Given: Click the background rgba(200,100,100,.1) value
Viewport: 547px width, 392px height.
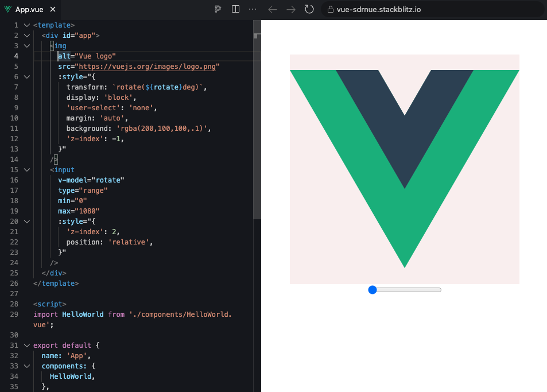Looking at the screenshot, I should (162, 129).
